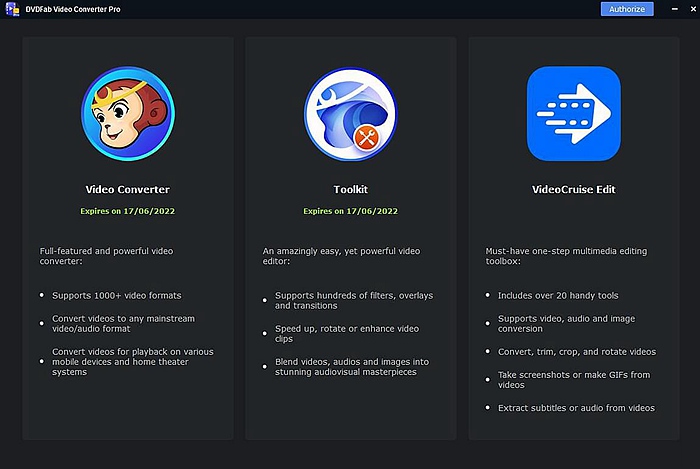700x469 pixels.
Task: Select the VideoCruise Edit title
Action: click(x=574, y=189)
